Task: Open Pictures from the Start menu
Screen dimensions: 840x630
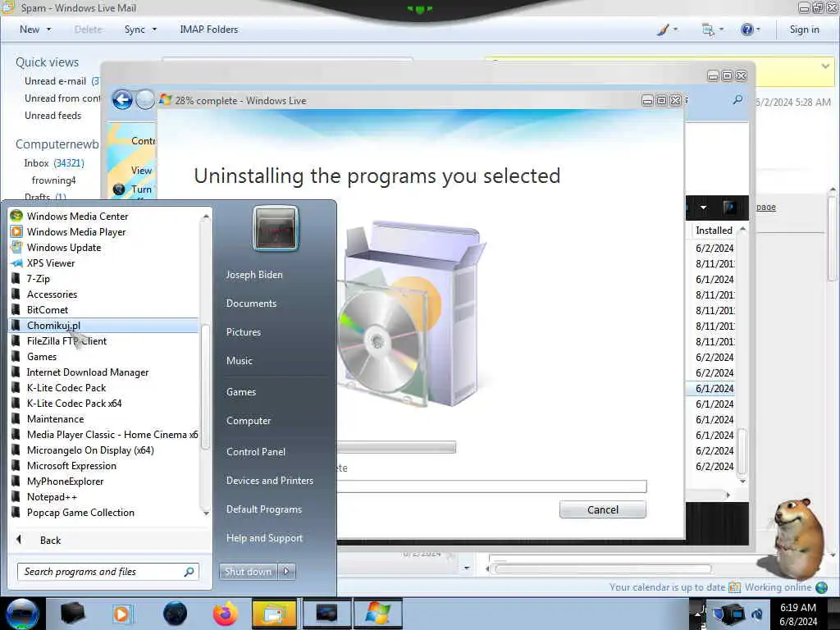Action: (x=243, y=332)
